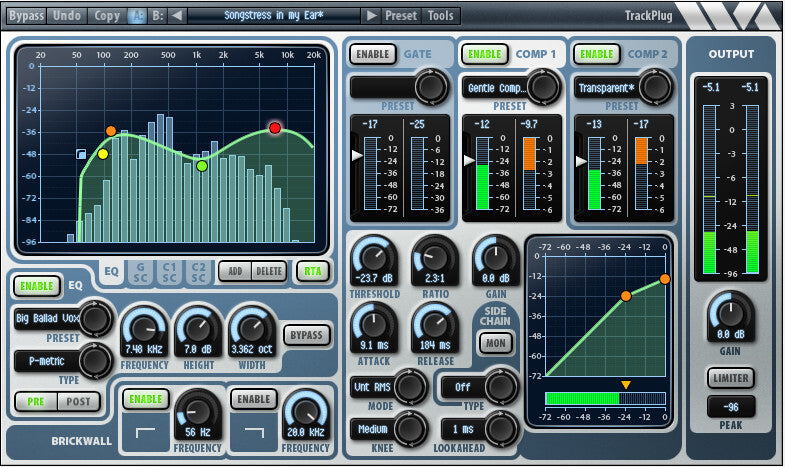Select the red EQ band node
Image resolution: width=785 pixels, height=467 pixels.
pos(275,128)
